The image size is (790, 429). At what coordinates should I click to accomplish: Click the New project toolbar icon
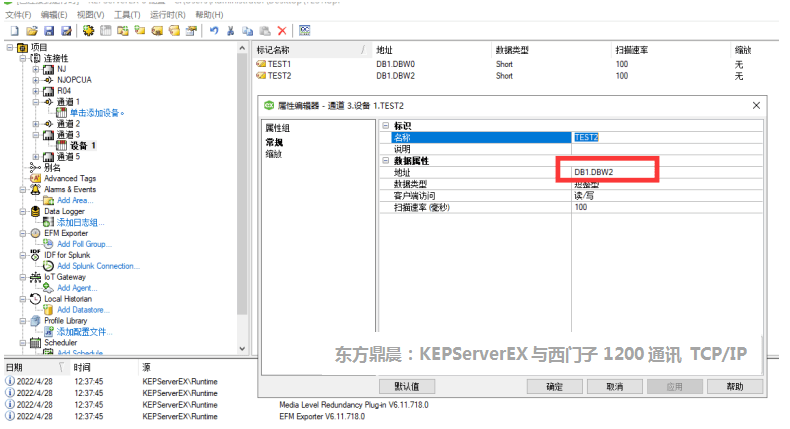pyautogui.click(x=13, y=32)
